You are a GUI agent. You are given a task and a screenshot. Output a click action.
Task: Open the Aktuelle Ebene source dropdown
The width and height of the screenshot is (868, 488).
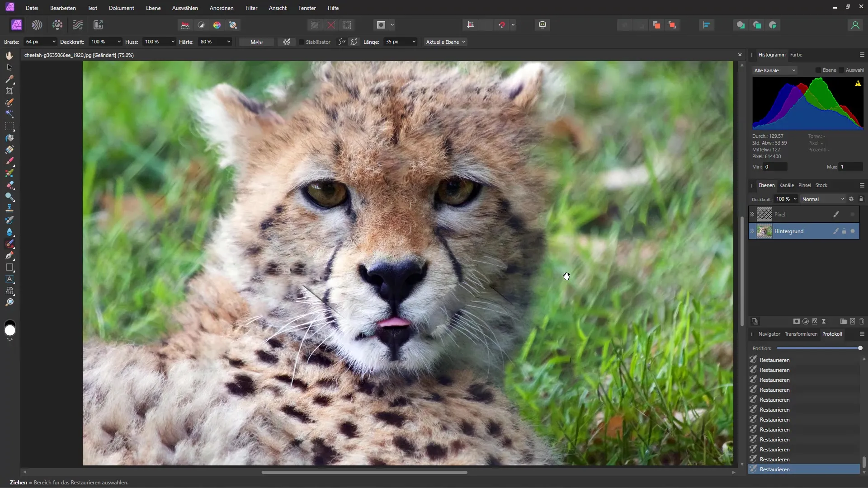coord(445,42)
